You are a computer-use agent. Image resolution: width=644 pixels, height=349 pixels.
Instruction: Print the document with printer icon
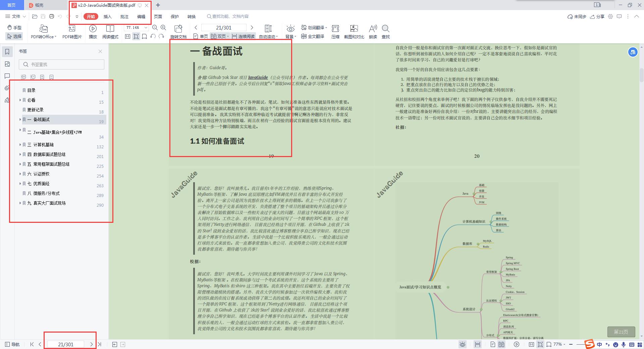(52, 16)
